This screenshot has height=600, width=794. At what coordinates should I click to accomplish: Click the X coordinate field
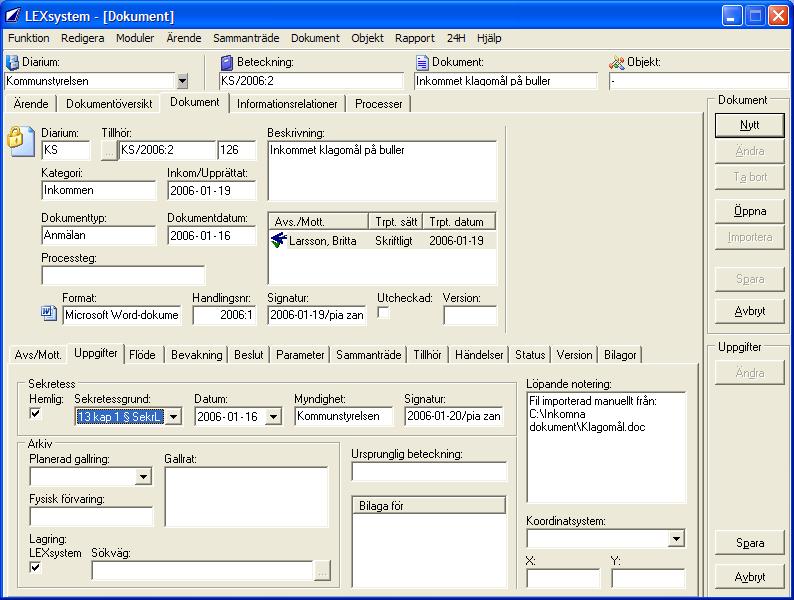[x=563, y=578]
